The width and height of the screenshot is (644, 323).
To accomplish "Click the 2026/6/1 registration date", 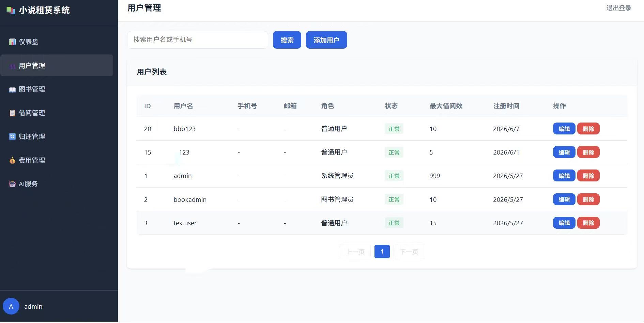I will (506, 152).
